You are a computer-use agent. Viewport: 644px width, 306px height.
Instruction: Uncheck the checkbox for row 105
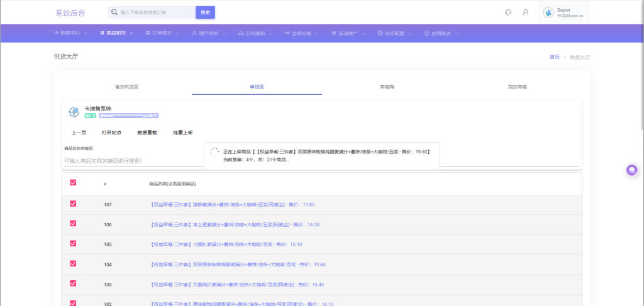(x=73, y=244)
